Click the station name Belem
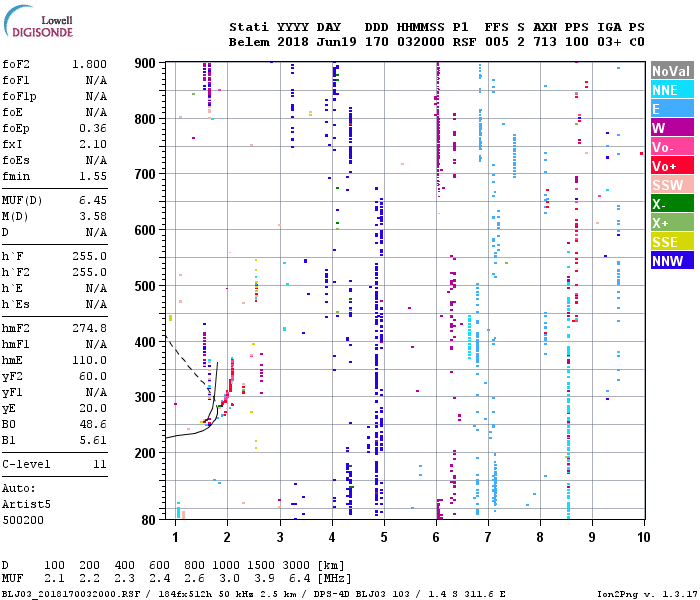Image resolution: width=700 pixels, height=600 pixels. point(250,42)
